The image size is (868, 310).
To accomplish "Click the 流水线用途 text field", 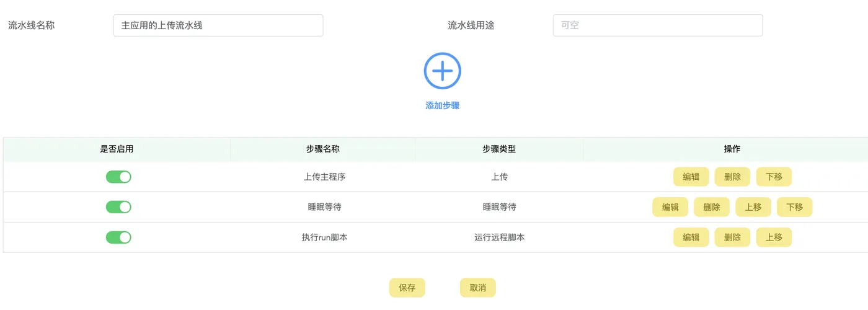I will [657, 25].
